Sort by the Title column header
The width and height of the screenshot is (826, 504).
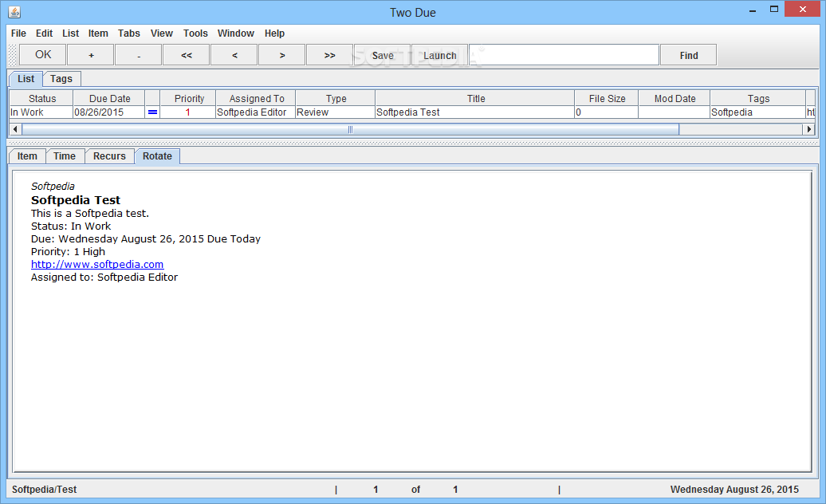tap(476, 98)
